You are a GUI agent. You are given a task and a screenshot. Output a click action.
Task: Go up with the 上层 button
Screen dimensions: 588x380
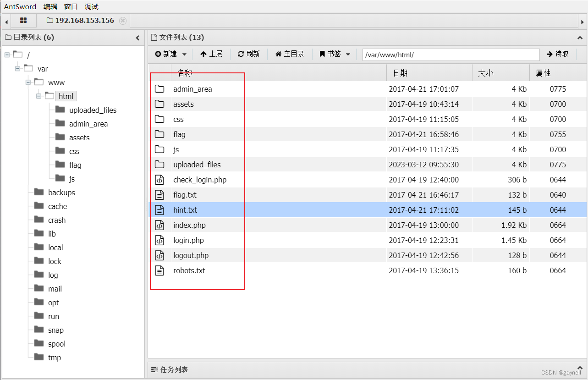(211, 54)
